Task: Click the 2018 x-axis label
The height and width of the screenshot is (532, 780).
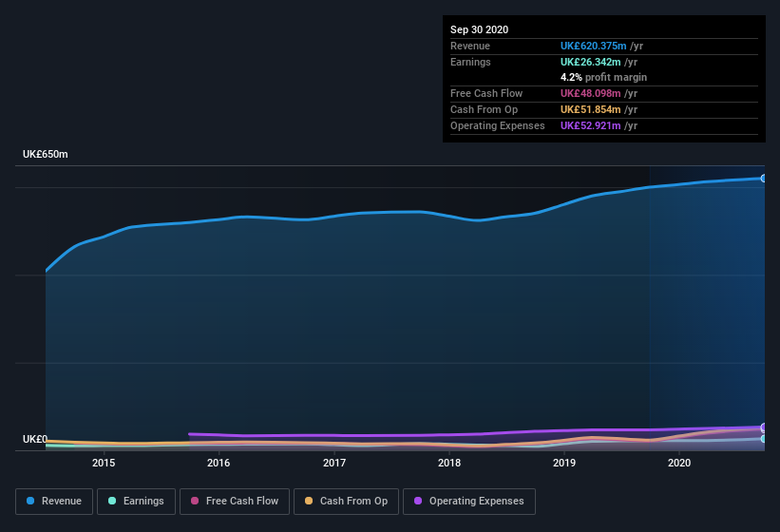Action: (449, 463)
